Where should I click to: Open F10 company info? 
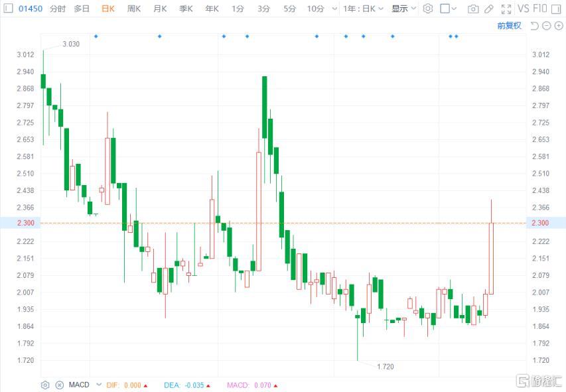click(x=540, y=9)
